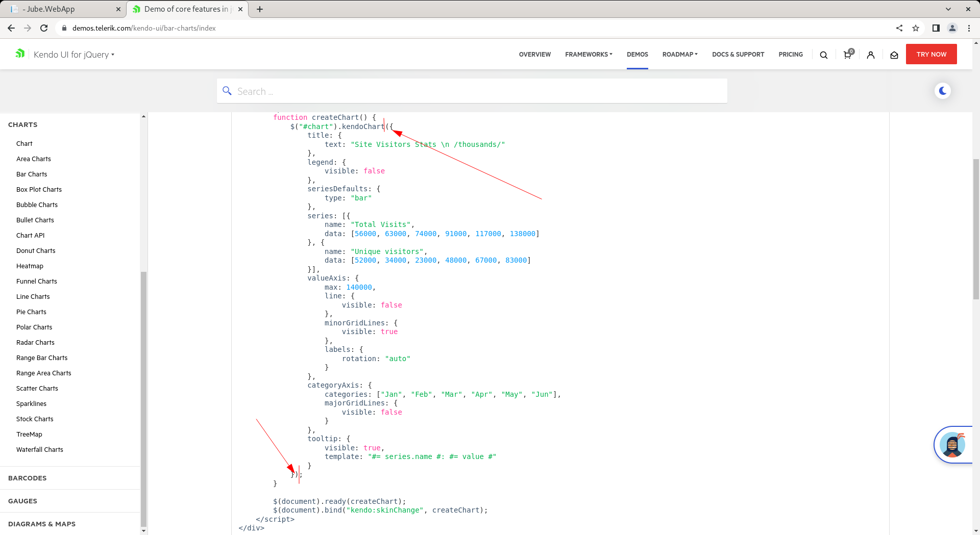Click the lock icon in address bar
The height and width of the screenshot is (535, 980).
point(64,28)
